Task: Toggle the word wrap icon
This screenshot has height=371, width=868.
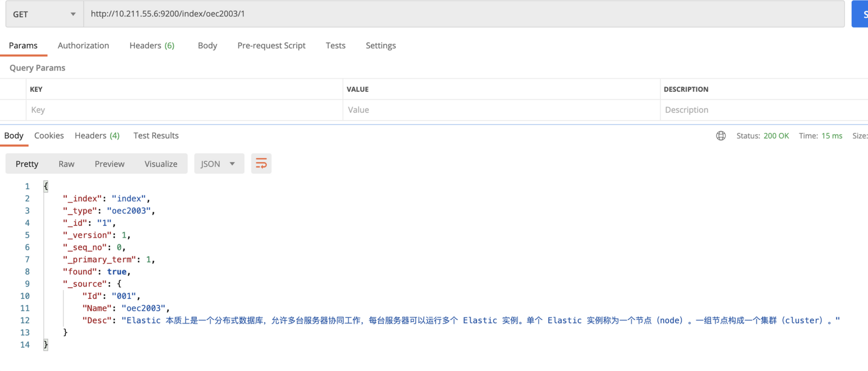Action: click(261, 163)
